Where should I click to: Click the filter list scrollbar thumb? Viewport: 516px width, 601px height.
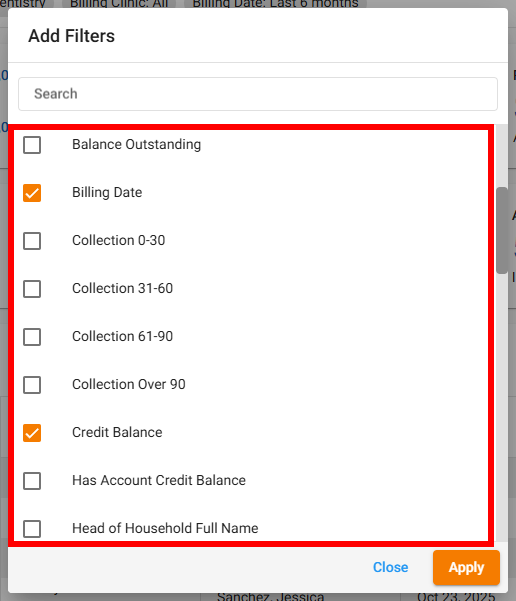tap(501, 230)
